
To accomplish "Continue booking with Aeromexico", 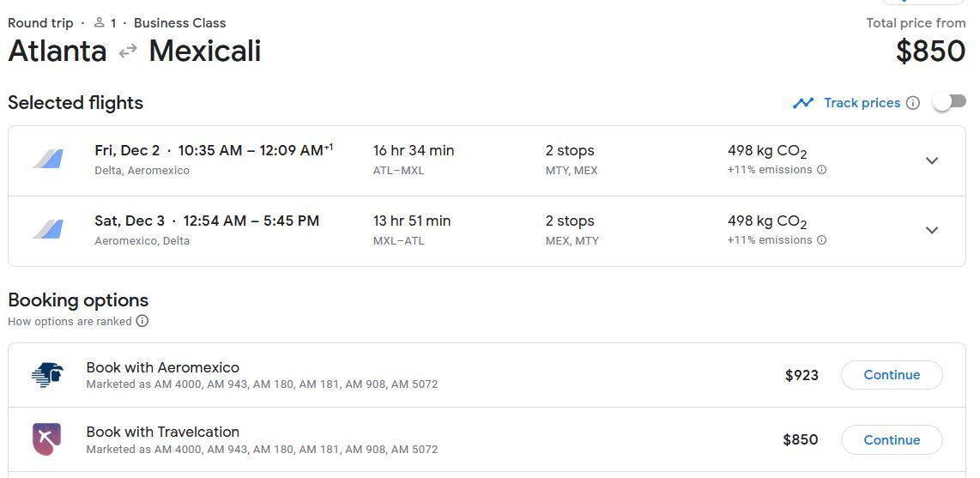I will 892,375.
